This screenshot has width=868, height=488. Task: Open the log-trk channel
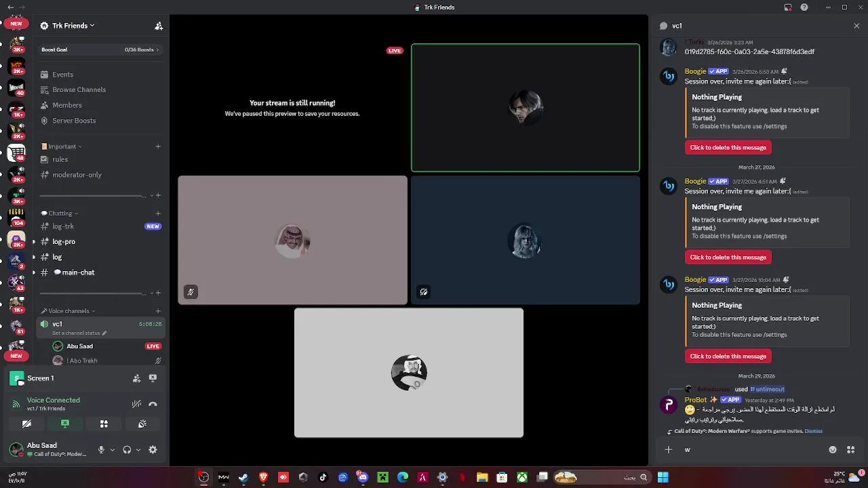[102, 226]
